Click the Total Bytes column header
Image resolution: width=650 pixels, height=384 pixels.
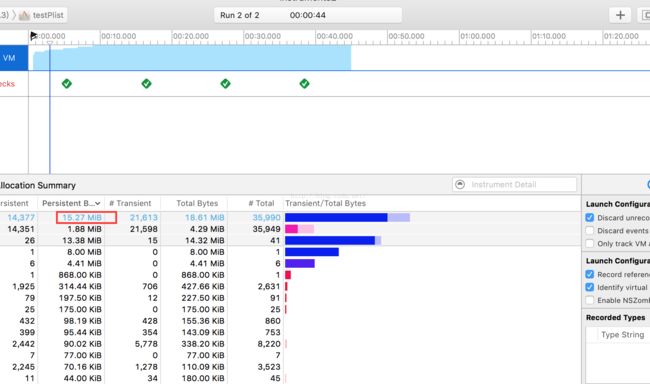point(197,203)
